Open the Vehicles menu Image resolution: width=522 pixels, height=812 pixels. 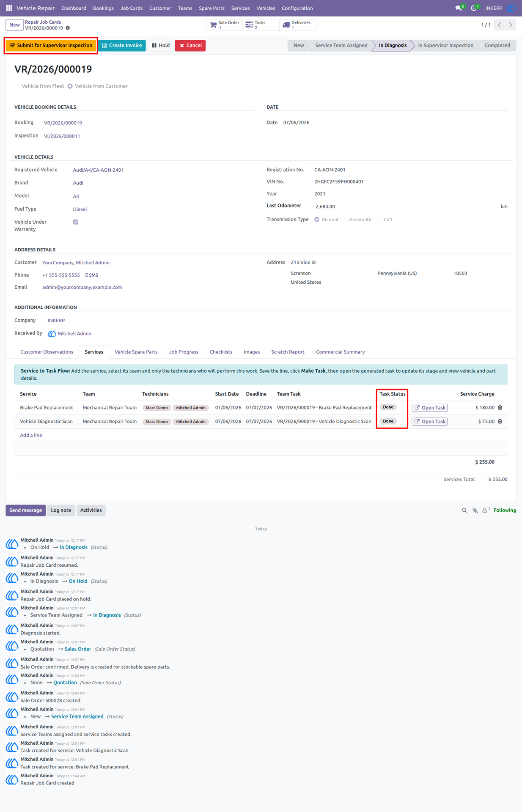pyautogui.click(x=266, y=8)
